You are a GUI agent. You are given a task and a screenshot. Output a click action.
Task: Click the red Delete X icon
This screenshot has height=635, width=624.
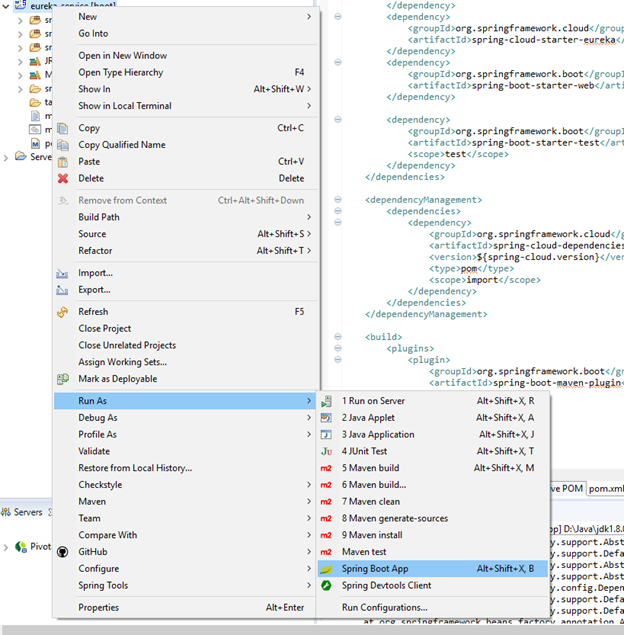point(63,179)
